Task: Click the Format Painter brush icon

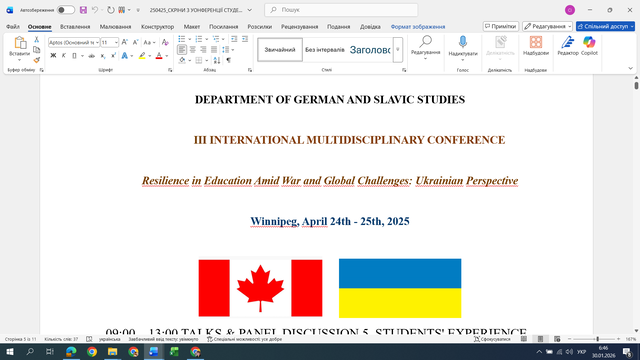Action: pos(37,60)
